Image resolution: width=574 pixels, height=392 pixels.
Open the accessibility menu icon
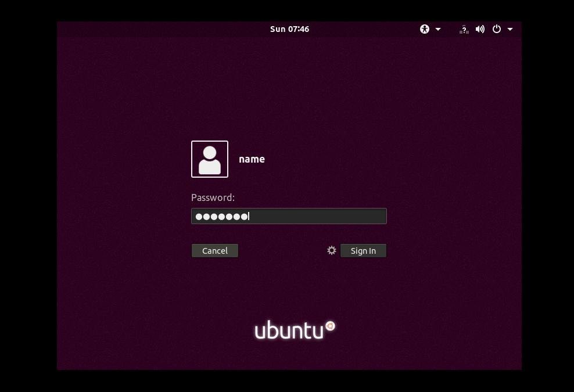pos(425,28)
